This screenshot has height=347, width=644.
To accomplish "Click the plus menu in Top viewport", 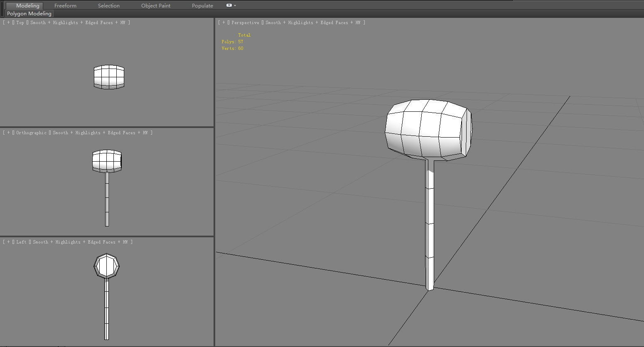I will point(8,22).
